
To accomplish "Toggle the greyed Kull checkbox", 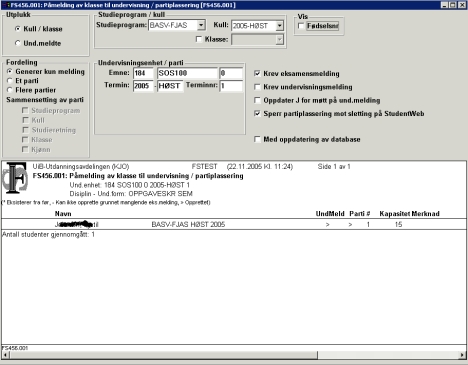I will pyautogui.click(x=25, y=120).
